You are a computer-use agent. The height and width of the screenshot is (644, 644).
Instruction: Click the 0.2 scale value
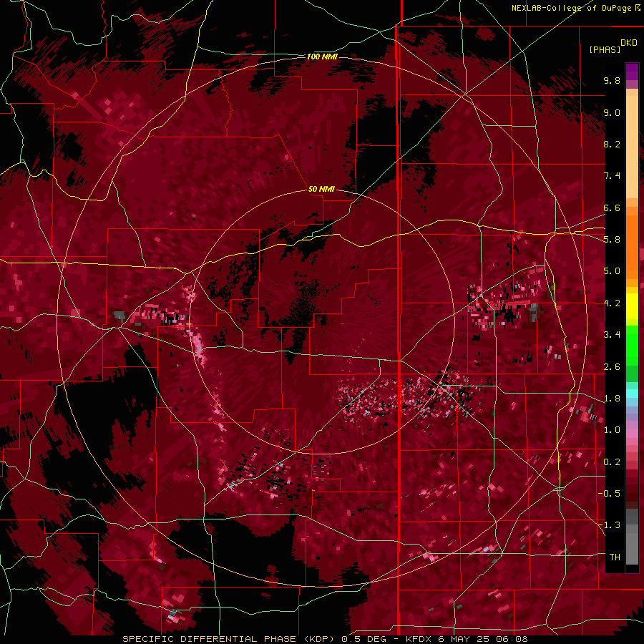point(612,462)
